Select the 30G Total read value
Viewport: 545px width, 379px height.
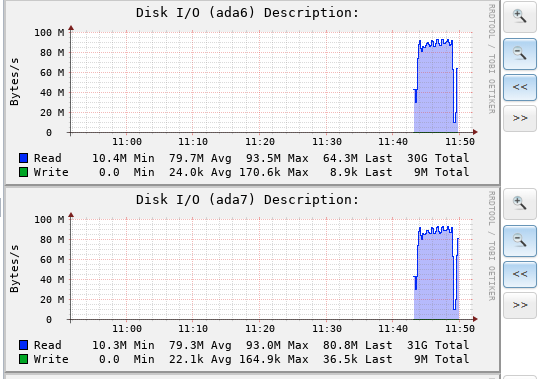(438, 159)
